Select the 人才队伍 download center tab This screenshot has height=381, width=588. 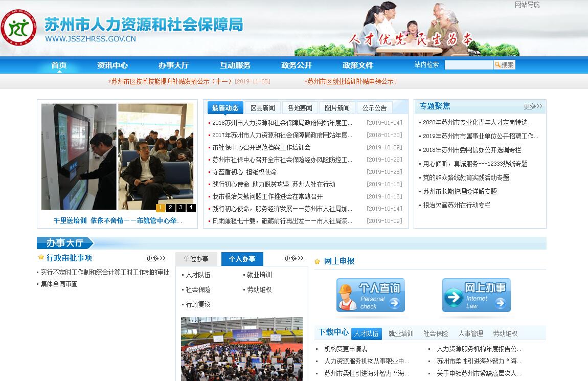point(367,333)
